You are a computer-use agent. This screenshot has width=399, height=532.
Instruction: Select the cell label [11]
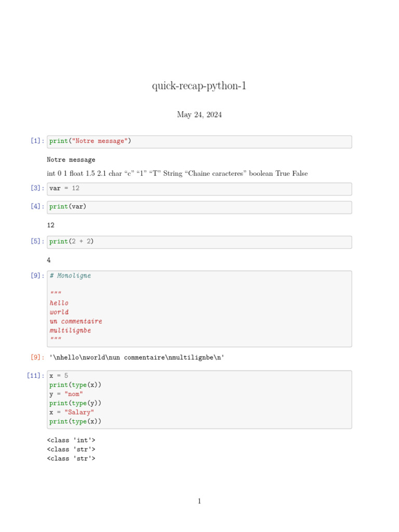35,376
